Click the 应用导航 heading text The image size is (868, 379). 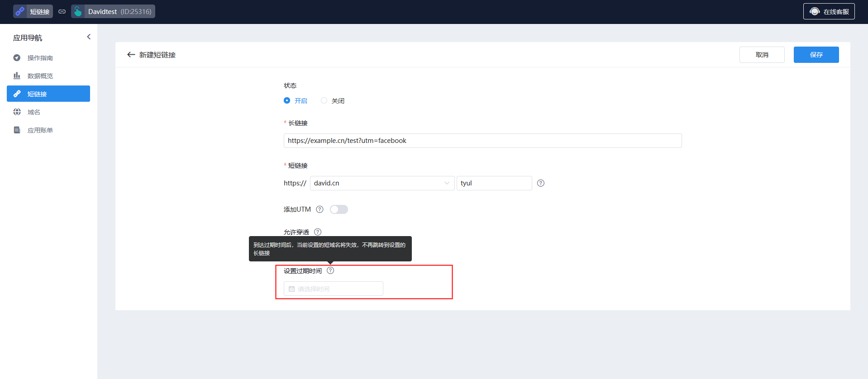tap(28, 38)
